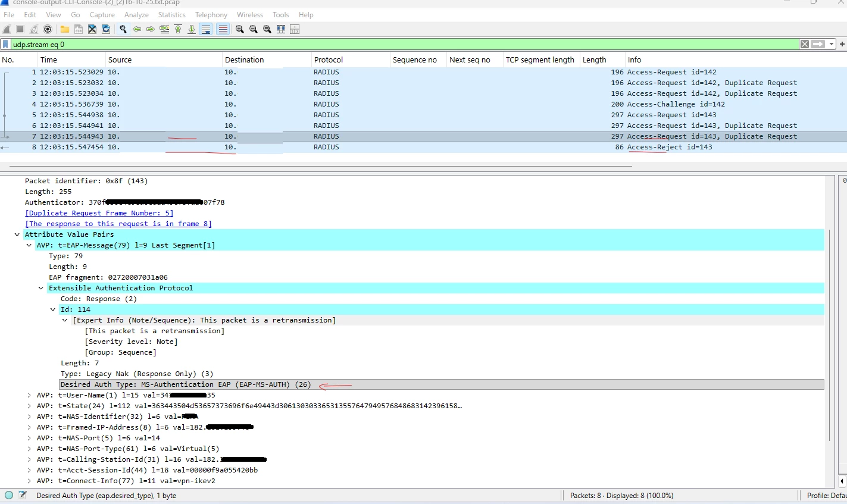This screenshot has width=847, height=504.
Task: Clear the display filter X button
Action: pyautogui.click(x=804, y=44)
